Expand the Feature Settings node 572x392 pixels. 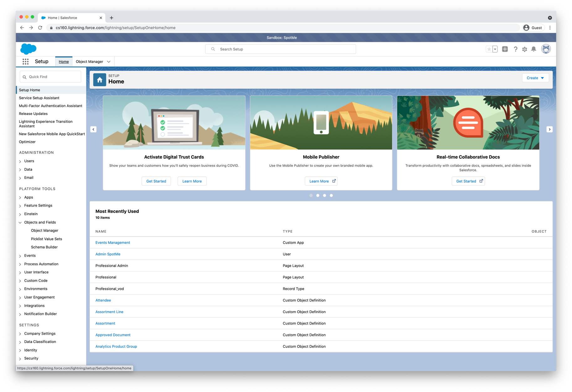[x=20, y=206]
